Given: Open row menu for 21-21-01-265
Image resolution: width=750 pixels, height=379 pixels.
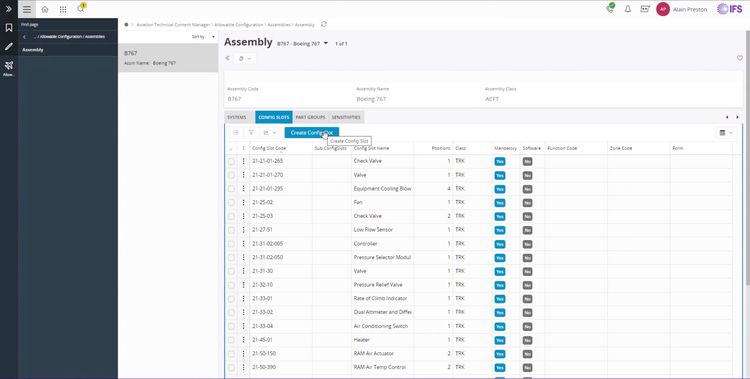Looking at the screenshot, I should tap(243, 161).
